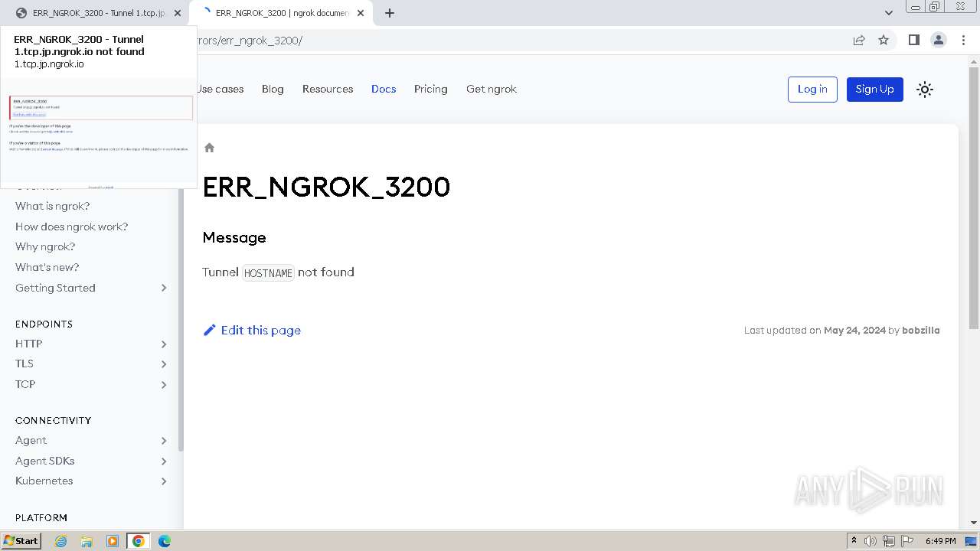This screenshot has height=551, width=980.
Task: Open the Action Center flag icon
Action: [907, 541]
